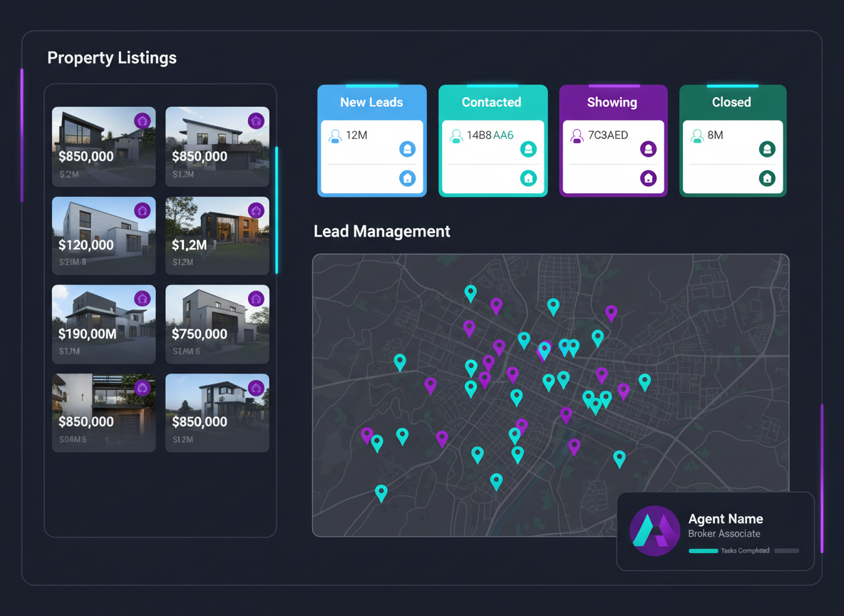Open the Closed column header

coord(733,102)
